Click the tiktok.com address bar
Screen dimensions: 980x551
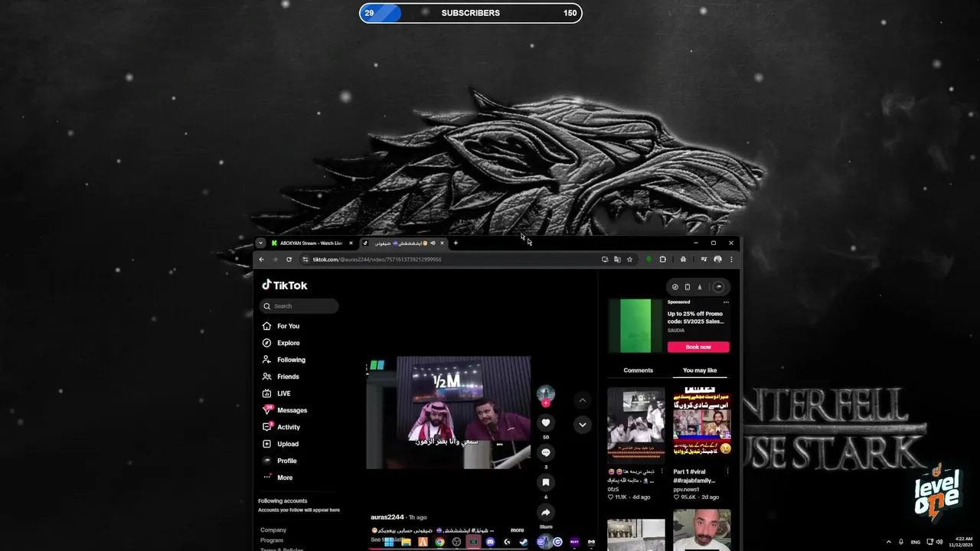452,259
